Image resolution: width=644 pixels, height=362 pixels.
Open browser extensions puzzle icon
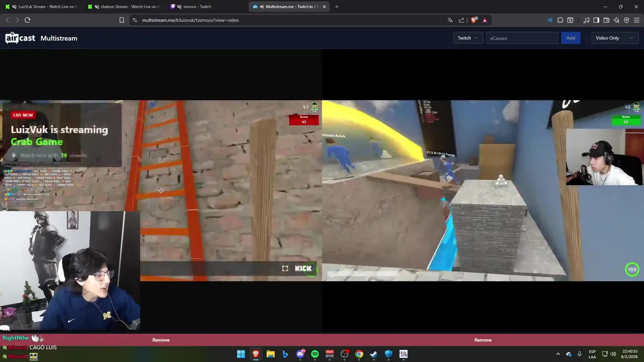tap(560, 20)
